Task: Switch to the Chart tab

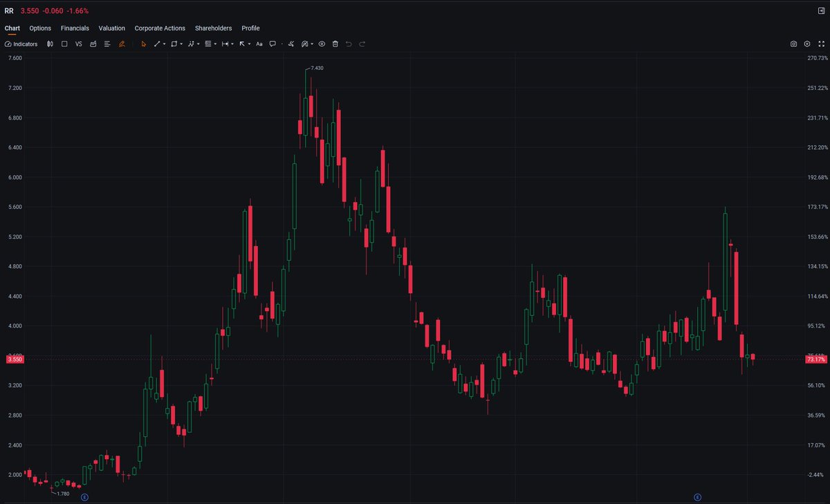Action: tap(12, 28)
